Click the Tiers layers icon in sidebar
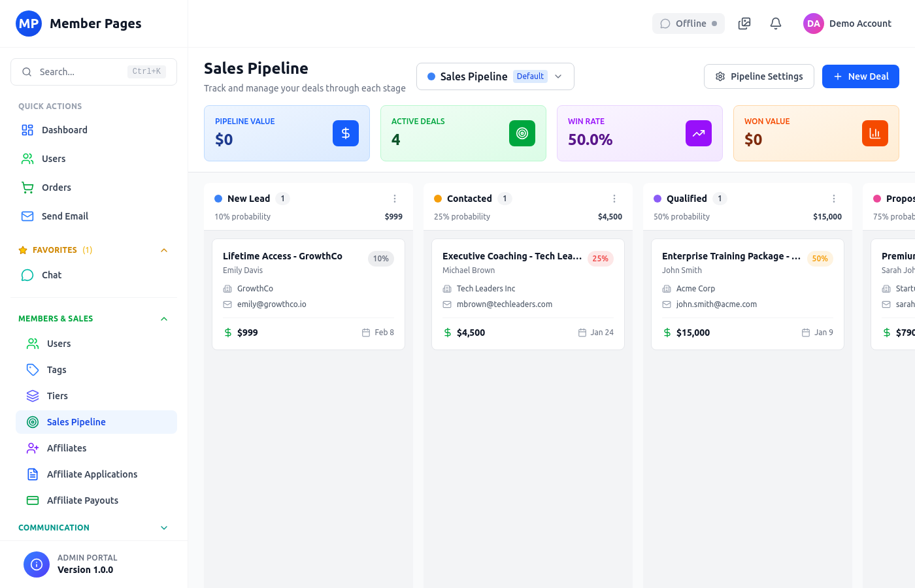Viewport: 915px width, 588px height. [x=33, y=395]
